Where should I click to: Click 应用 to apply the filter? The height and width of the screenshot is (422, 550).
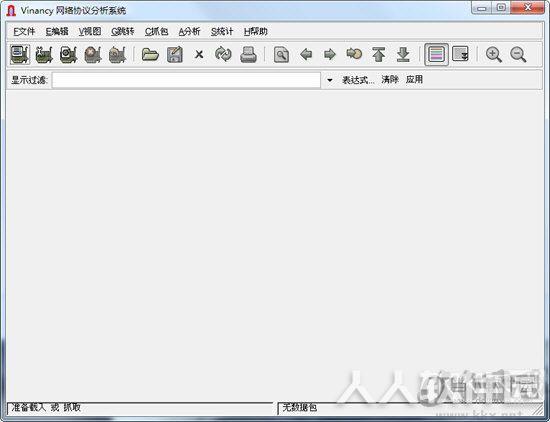[414, 80]
